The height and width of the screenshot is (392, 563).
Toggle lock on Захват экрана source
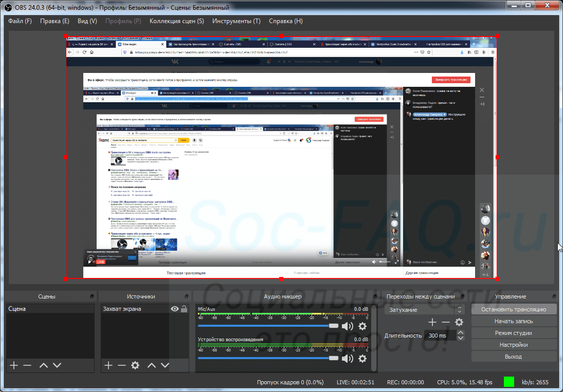[184, 309]
